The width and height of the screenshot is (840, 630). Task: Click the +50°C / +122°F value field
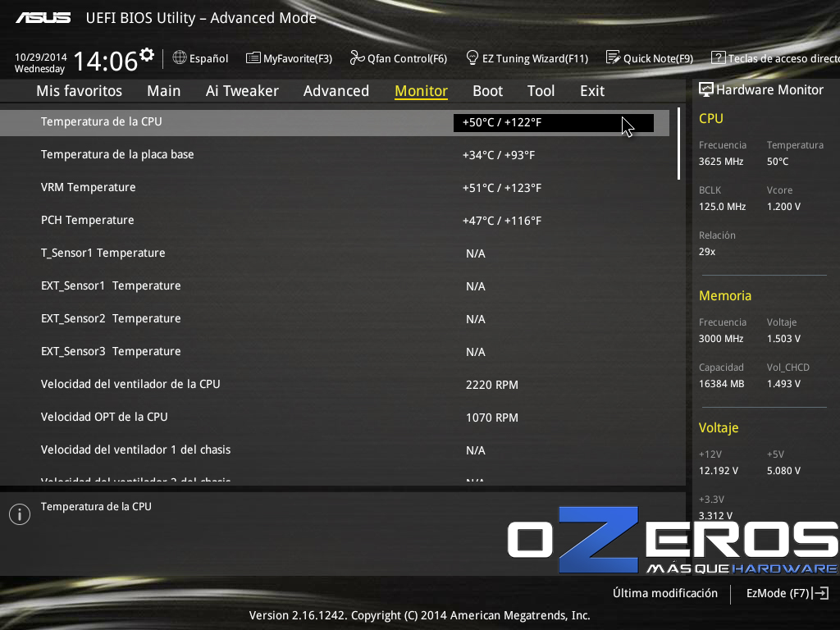tap(554, 123)
